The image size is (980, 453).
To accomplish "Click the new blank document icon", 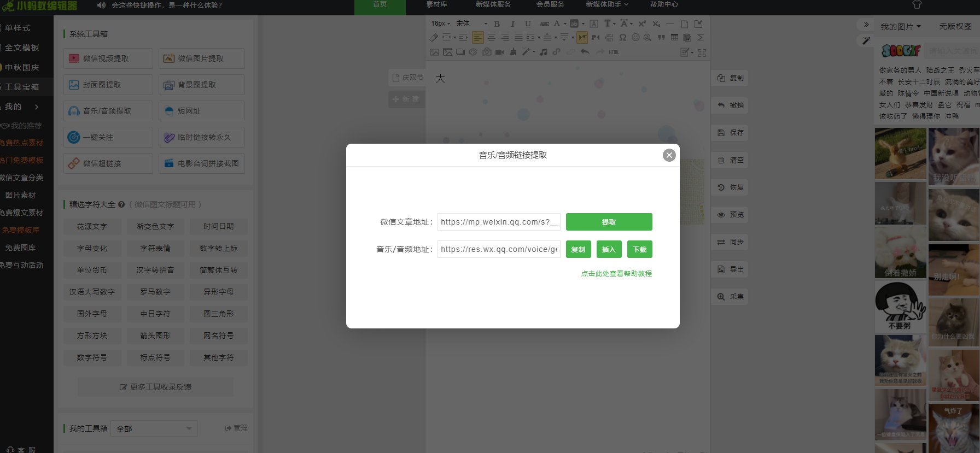I will pos(684,23).
